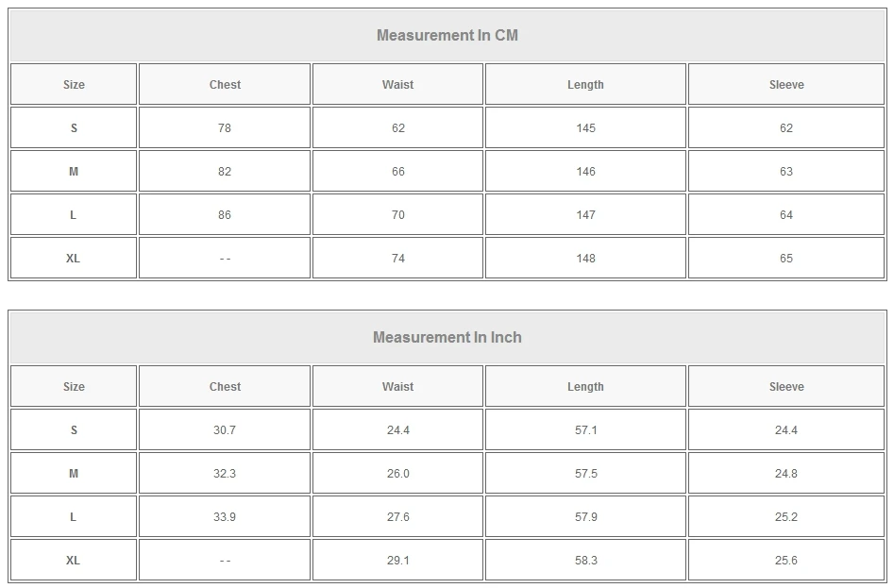Select the M size row label in the Inch table
Viewport: 894px width, 588px height.
click(74, 474)
